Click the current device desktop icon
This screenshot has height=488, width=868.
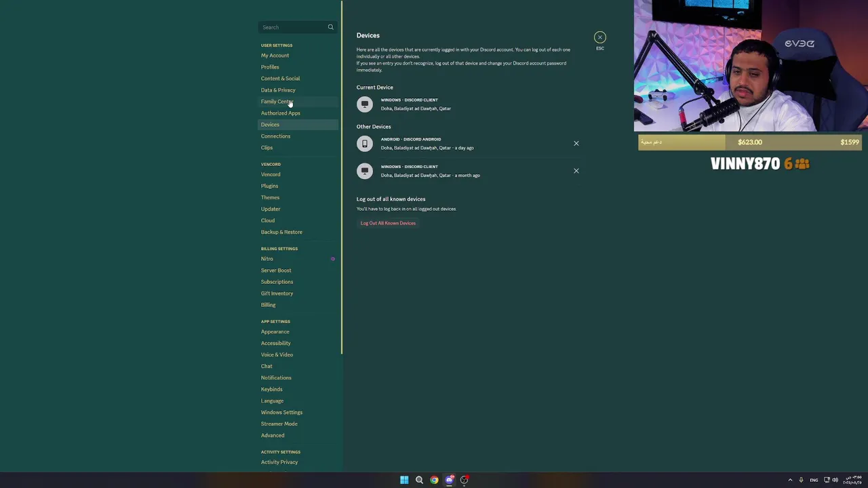[x=365, y=104]
